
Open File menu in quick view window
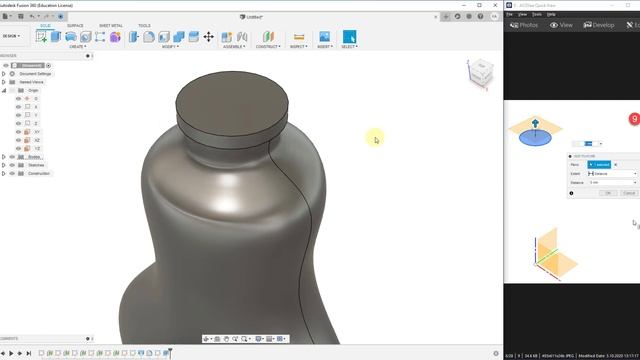click(509, 14)
